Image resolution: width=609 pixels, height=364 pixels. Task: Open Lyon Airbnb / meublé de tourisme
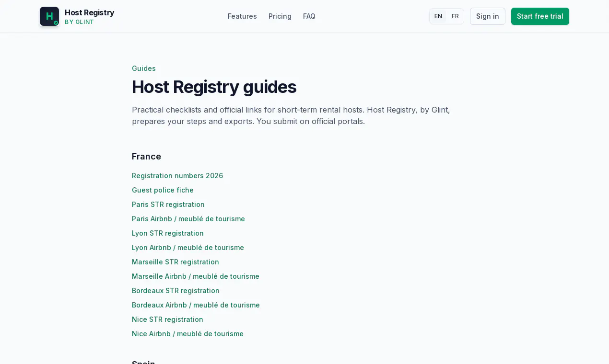[x=188, y=248]
